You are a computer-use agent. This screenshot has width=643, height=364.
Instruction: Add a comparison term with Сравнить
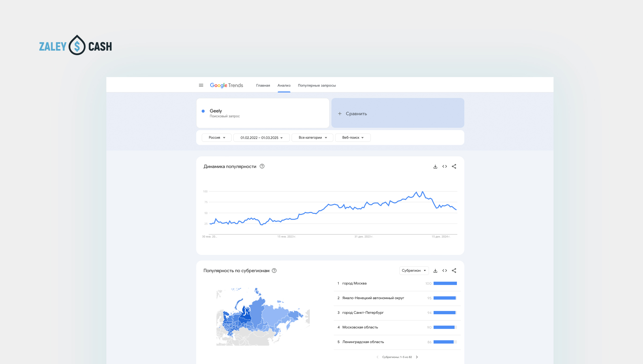398,113
